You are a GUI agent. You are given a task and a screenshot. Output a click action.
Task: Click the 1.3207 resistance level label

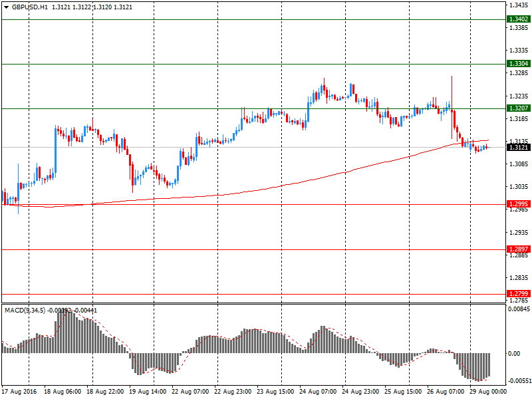point(519,108)
